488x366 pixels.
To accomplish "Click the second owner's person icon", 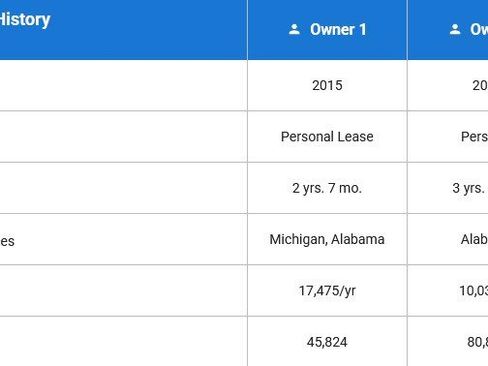I will pyautogui.click(x=455, y=29).
